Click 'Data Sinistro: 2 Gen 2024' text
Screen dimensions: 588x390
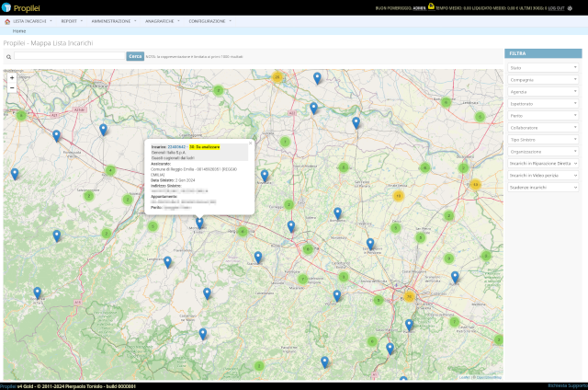point(173,180)
